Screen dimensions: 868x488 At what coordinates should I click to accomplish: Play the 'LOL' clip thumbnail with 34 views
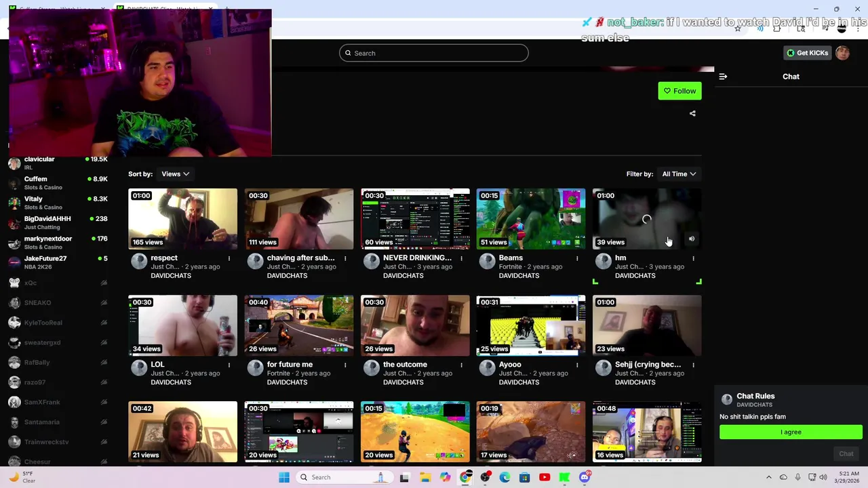coord(183,325)
